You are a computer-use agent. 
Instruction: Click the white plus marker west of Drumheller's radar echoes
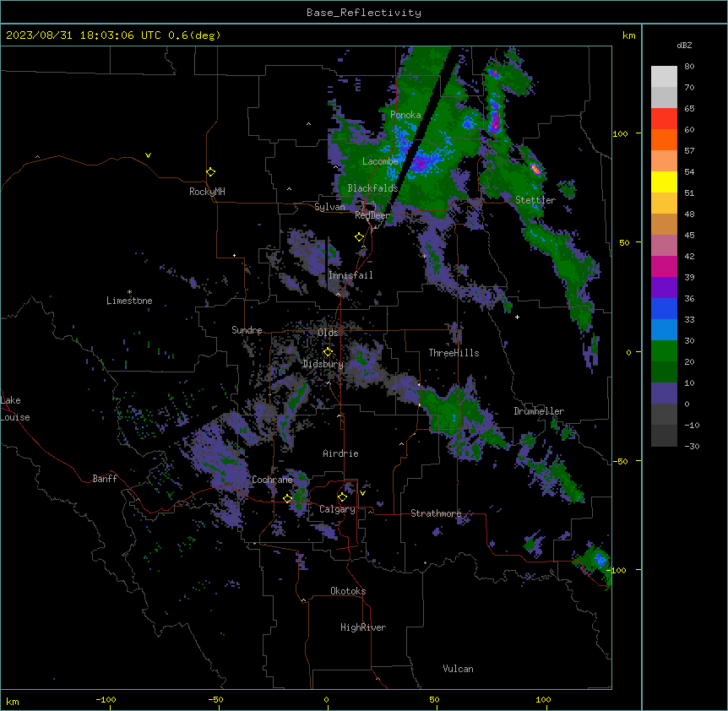coord(517,317)
